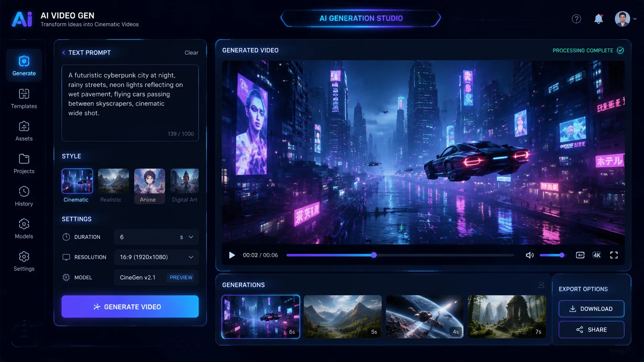Click the volume slider handle
The image size is (644, 362).
click(562, 255)
